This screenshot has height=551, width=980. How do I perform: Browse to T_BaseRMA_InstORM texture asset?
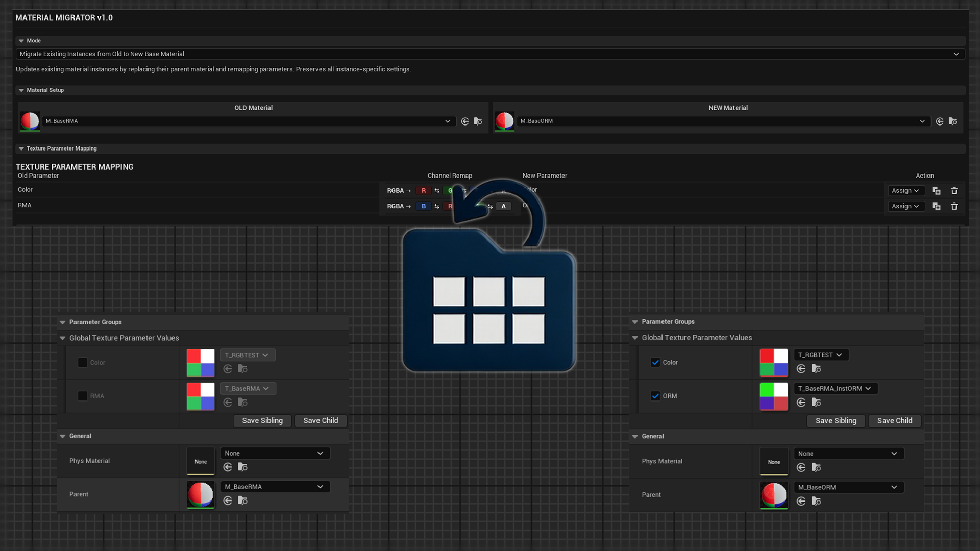pos(816,403)
